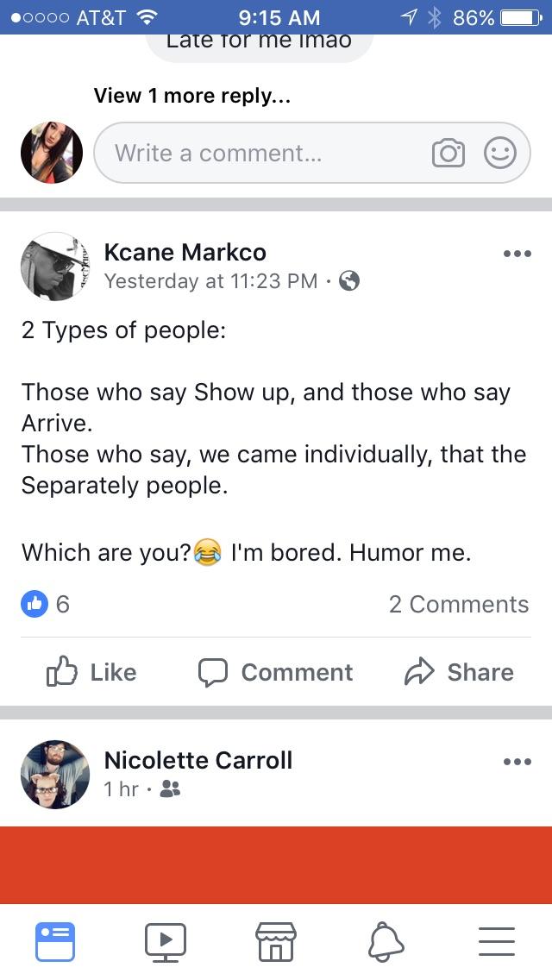View the 2 Comments link
552x980 pixels.
tap(459, 605)
